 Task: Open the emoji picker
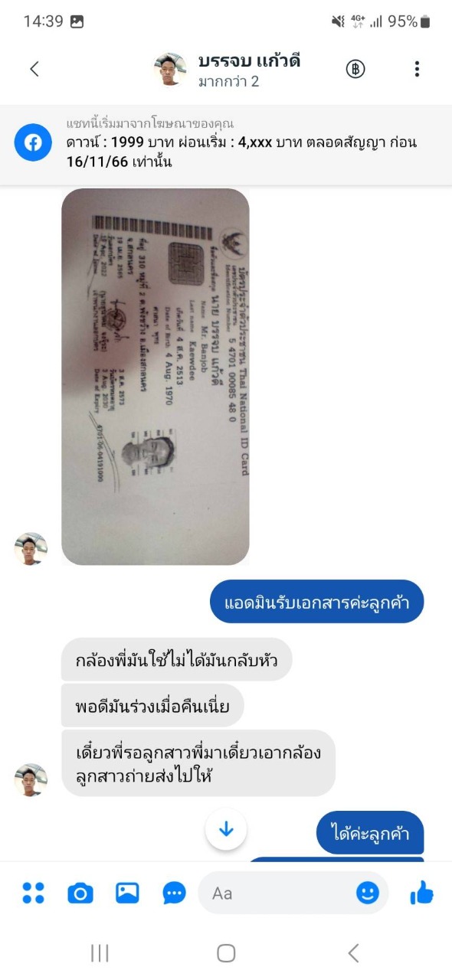368,893
